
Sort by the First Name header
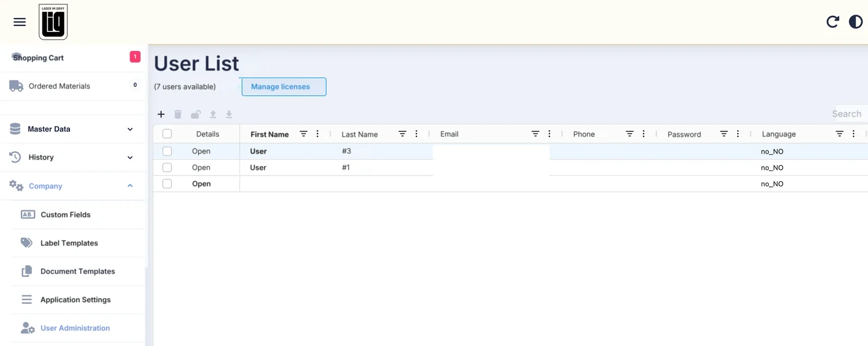(270, 134)
